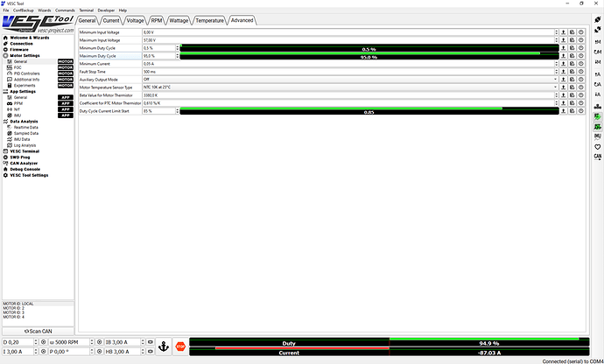The width and height of the screenshot is (604, 364).
Task: Open VESC Terminal in sidebar
Action: pos(25,151)
